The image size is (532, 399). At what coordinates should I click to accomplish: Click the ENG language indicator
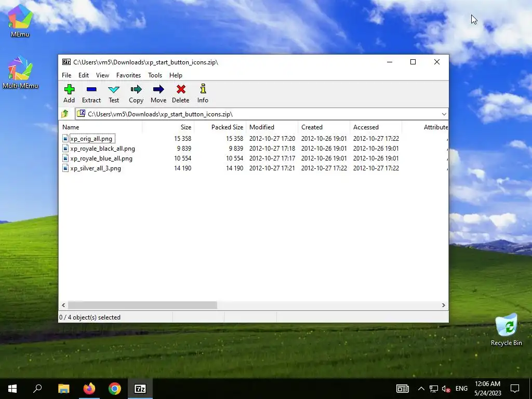461,389
